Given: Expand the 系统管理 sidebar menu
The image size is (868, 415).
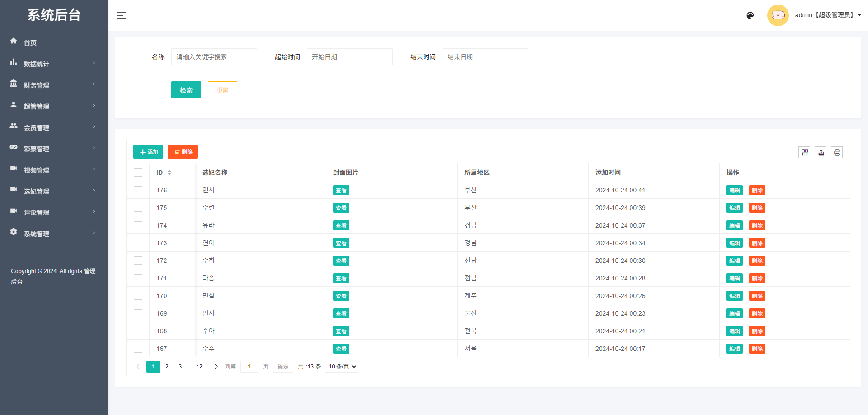Looking at the screenshot, I should [36, 233].
